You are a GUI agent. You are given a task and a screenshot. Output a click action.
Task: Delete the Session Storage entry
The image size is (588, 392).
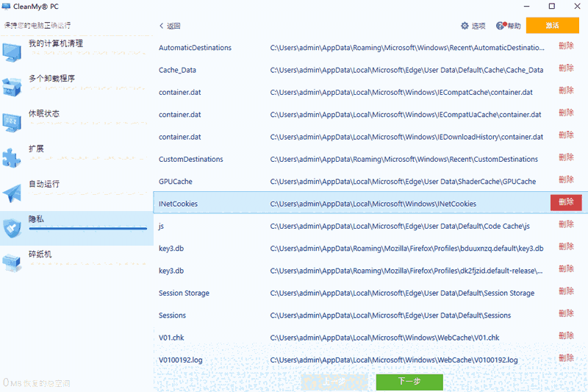click(566, 291)
